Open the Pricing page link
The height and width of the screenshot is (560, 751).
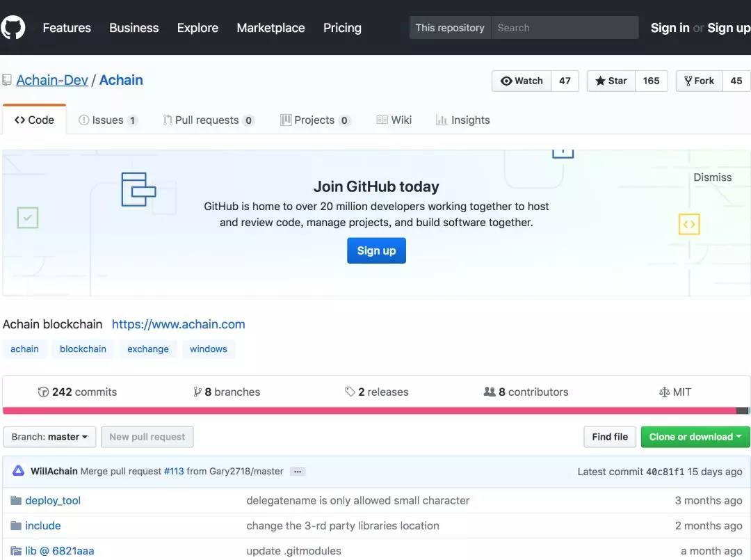tap(342, 28)
